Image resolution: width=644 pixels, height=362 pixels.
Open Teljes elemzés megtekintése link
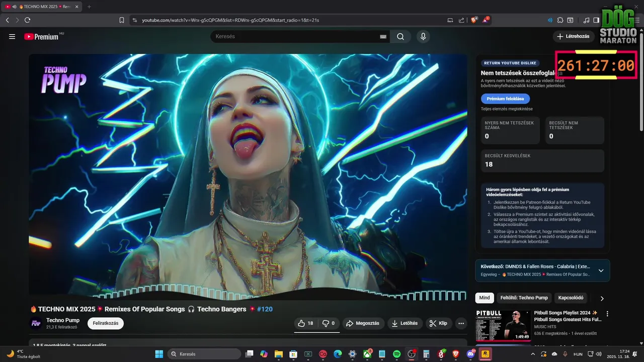[x=507, y=109]
